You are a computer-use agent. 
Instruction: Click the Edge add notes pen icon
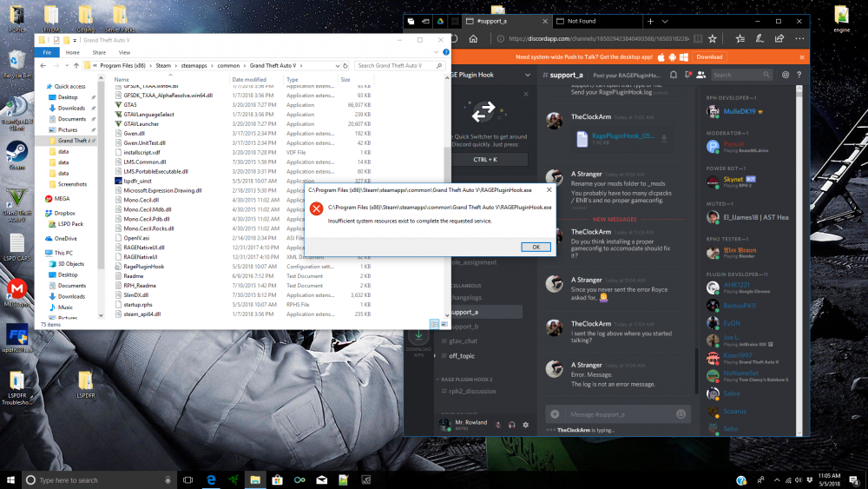(x=759, y=39)
